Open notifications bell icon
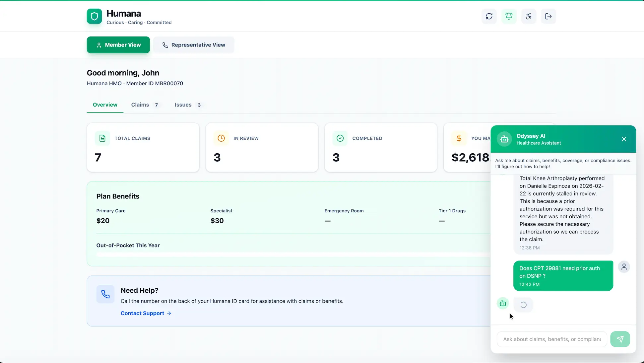This screenshot has height=363, width=644. [x=509, y=16]
